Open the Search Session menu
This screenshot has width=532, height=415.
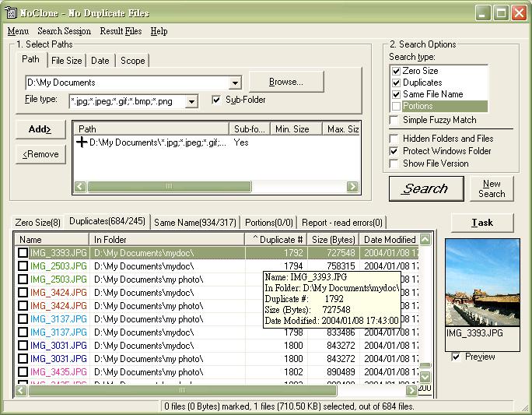pyautogui.click(x=64, y=31)
